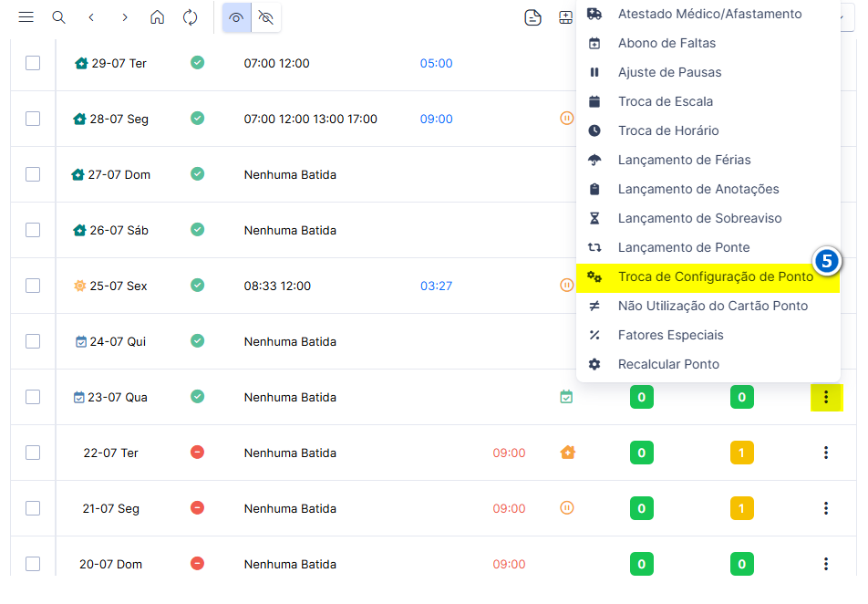The height and width of the screenshot is (604, 868).
Task: Click red minus status on 22-07 Ter
Action: [x=198, y=453]
